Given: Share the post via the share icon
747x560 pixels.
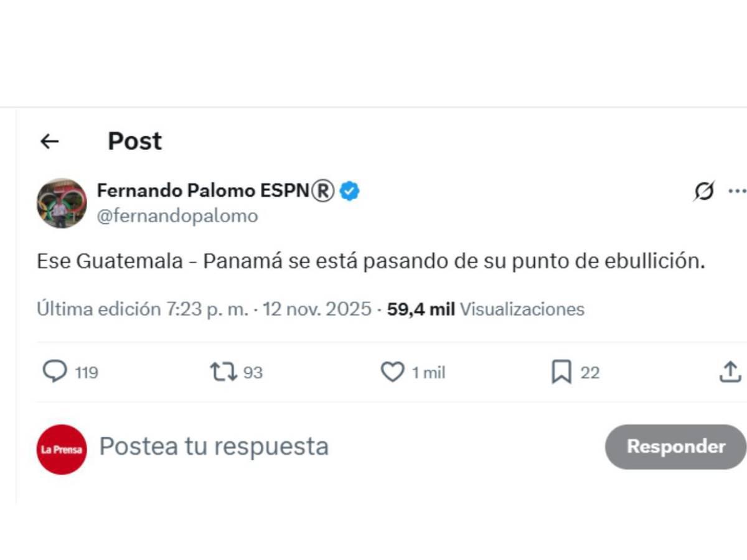Looking at the screenshot, I should pyautogui.click(x=731, y=371).
